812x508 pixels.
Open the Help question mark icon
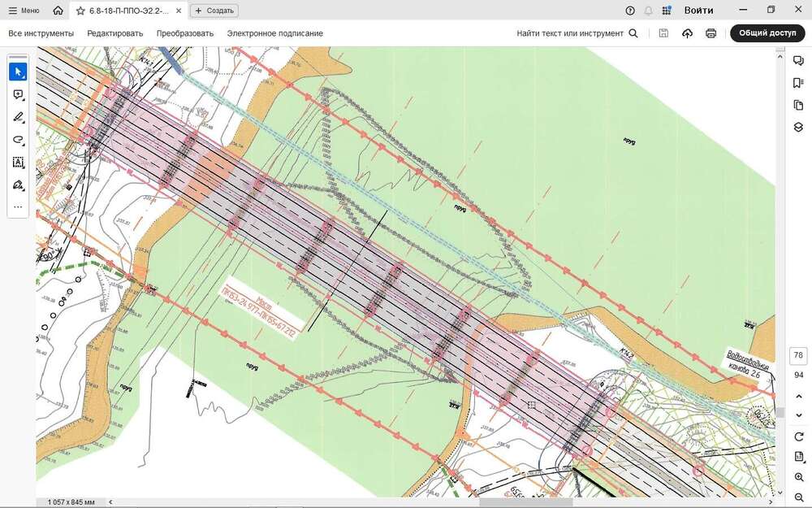630,11
